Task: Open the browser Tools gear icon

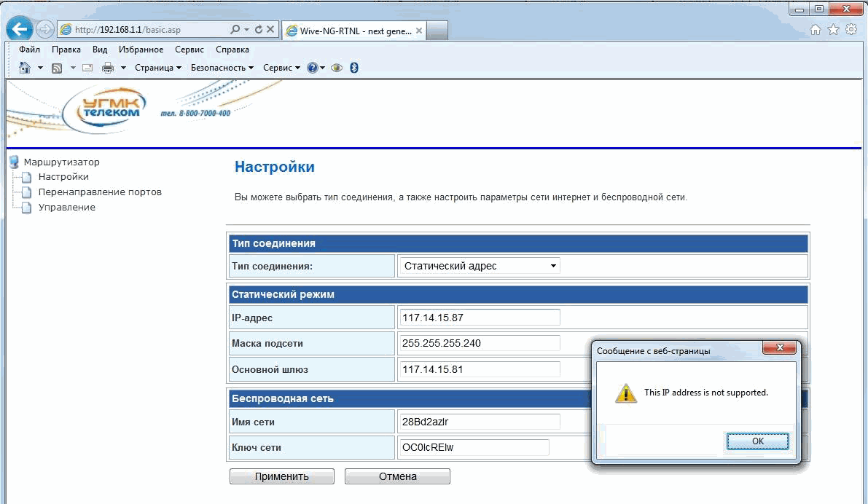Action: click(x=851, y=30)
